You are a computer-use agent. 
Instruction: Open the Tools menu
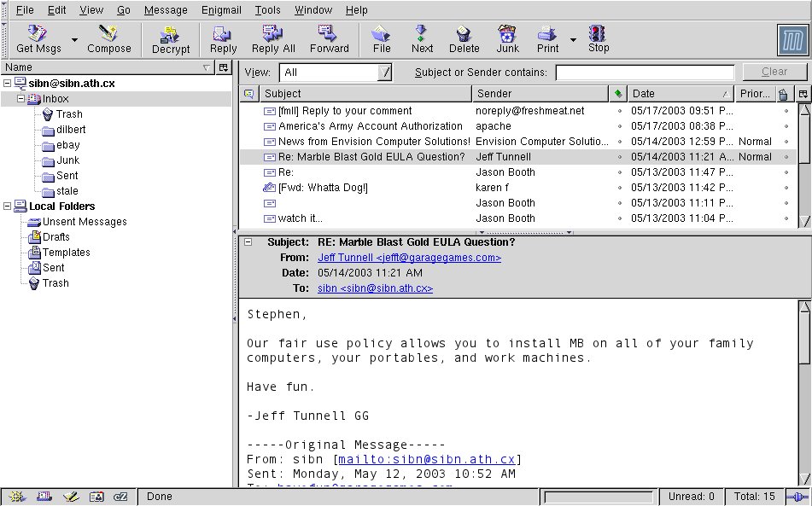pos(267,10)
